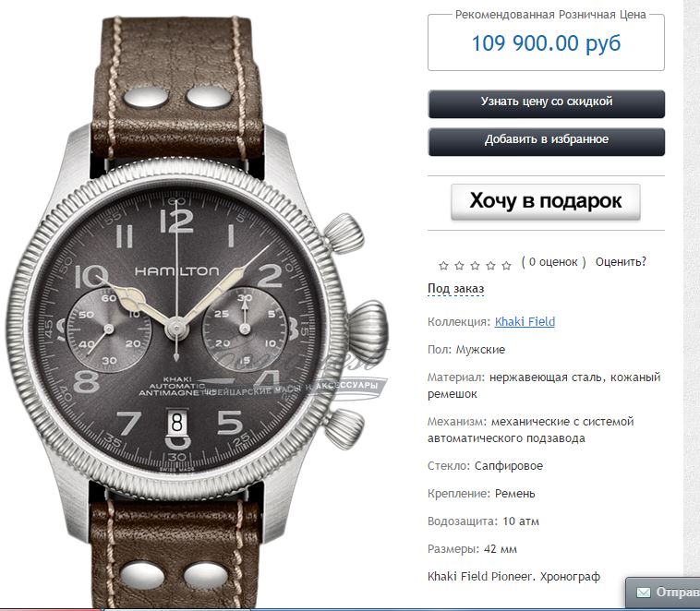Click the 109 900.00 руб price

[x=546, y=43]
